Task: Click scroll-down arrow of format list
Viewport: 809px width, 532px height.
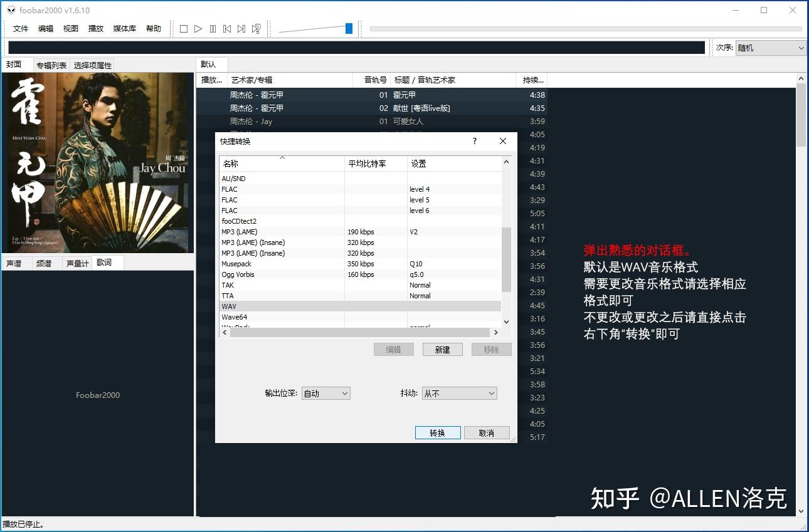Action: pyautogui.click(x=507, y=322)
